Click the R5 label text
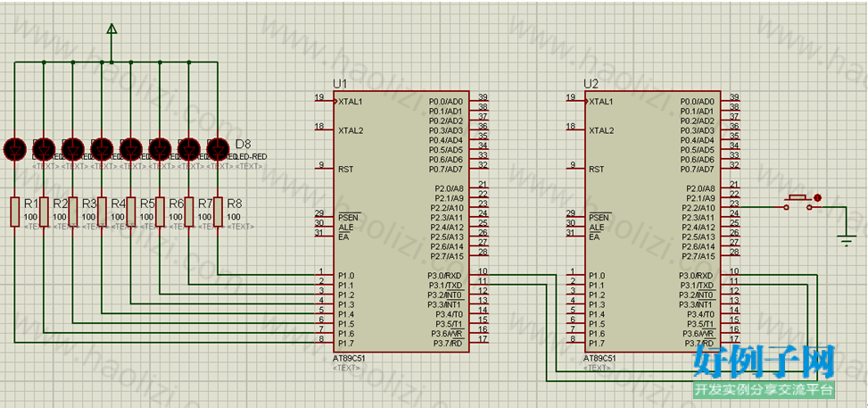The height and width of the screenshot is (408, 868). pos(147,204)
